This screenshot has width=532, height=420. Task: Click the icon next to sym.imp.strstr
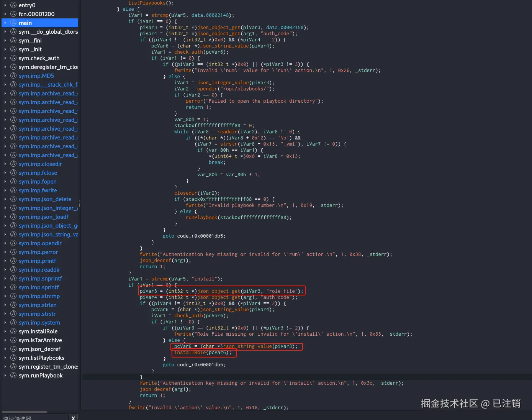point(13,314)
